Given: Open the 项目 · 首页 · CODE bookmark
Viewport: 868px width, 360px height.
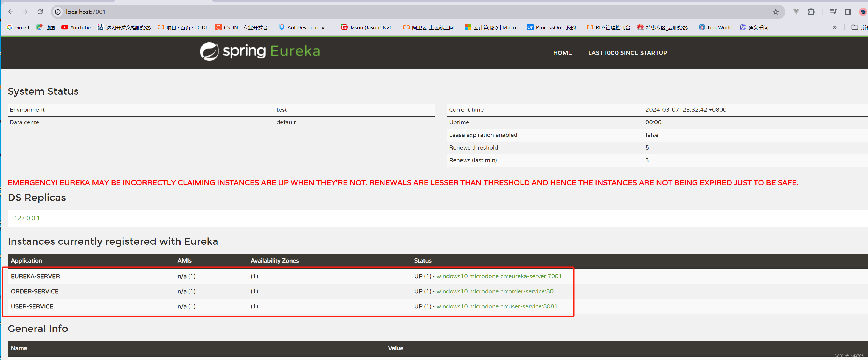Looking at the screenshot, I should tap(183, 27).
